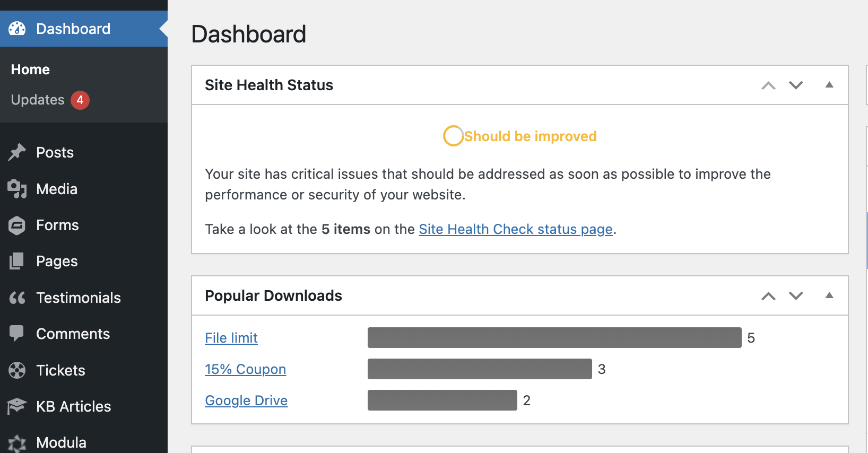Click the Dashboard gauge icon
The width and height of the screenshot is (868, 453).
coord(17,29)
